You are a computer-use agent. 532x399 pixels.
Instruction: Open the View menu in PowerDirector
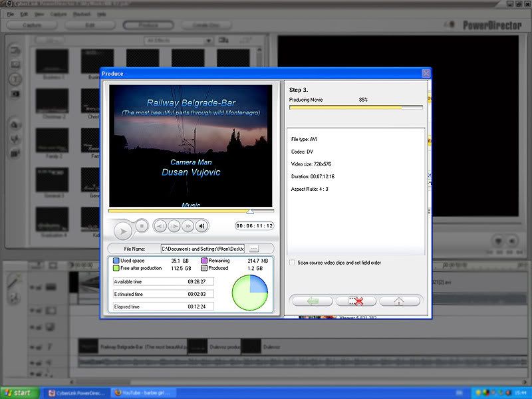click(x=39, y=14)
